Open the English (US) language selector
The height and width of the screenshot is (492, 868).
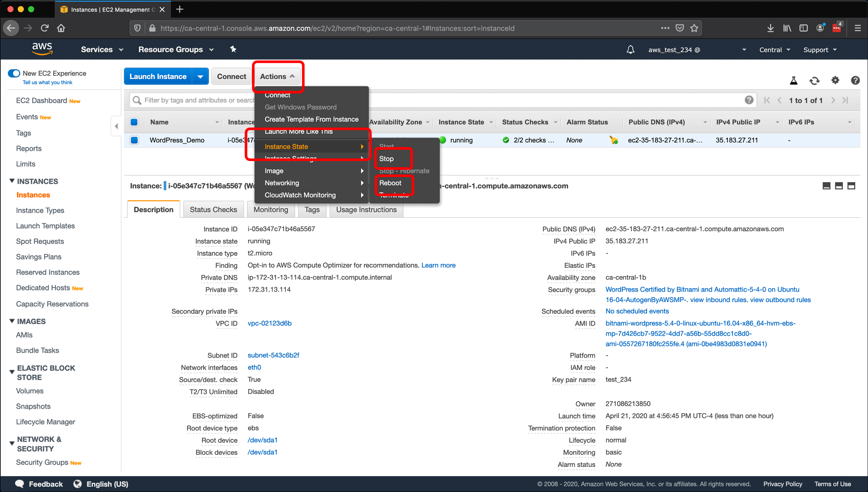pos(107,484)
